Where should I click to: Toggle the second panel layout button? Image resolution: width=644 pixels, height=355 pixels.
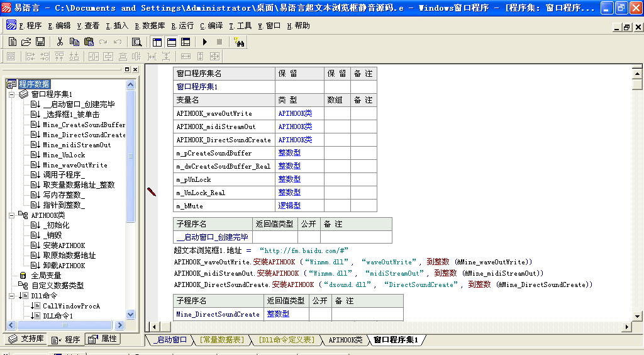[171, 42]
